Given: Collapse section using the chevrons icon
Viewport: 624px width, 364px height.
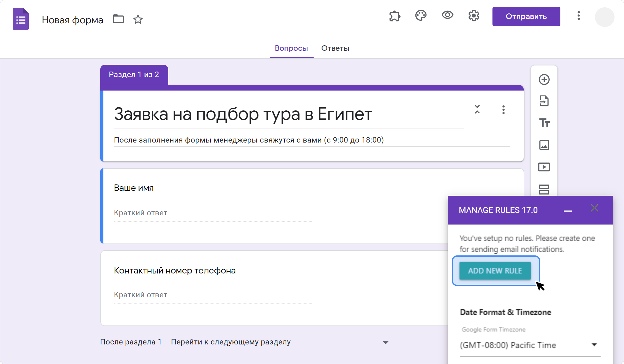Looking at the screenshot, I should (477, 110).
